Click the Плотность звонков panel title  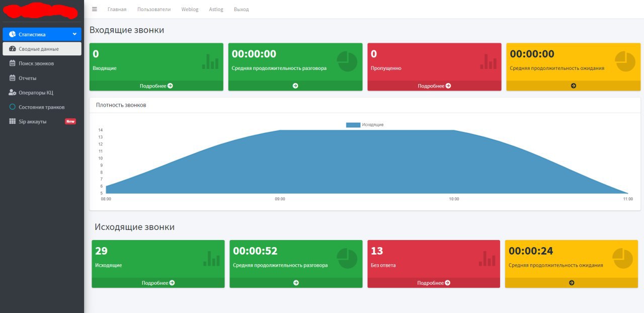point(121,105)
